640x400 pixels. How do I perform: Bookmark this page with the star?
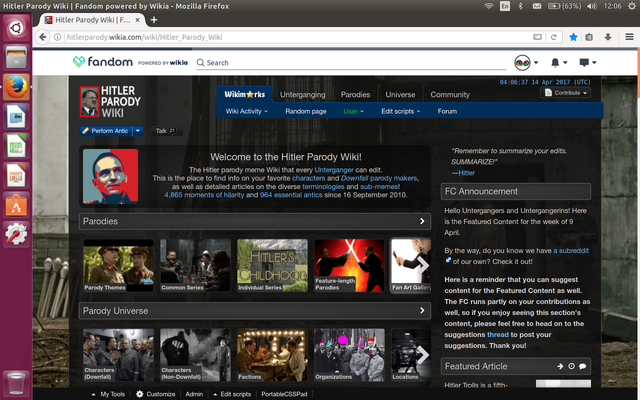[x=573, y=37]
